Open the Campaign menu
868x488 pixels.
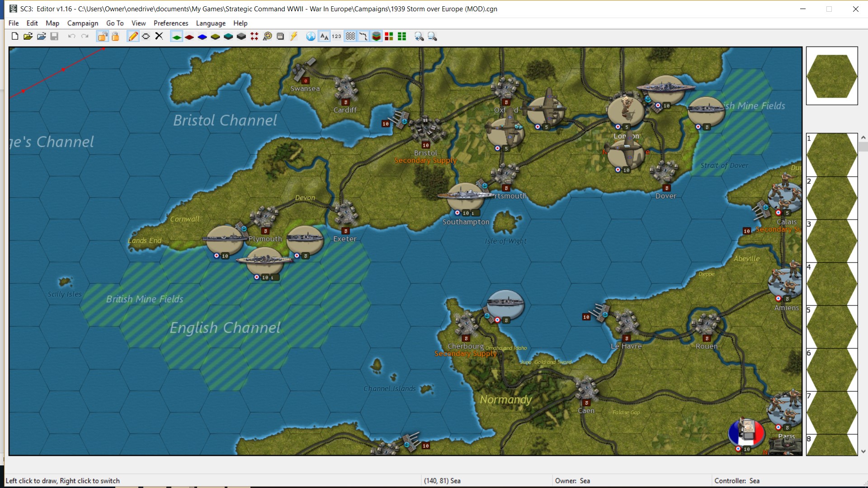(x=83, y=23)
